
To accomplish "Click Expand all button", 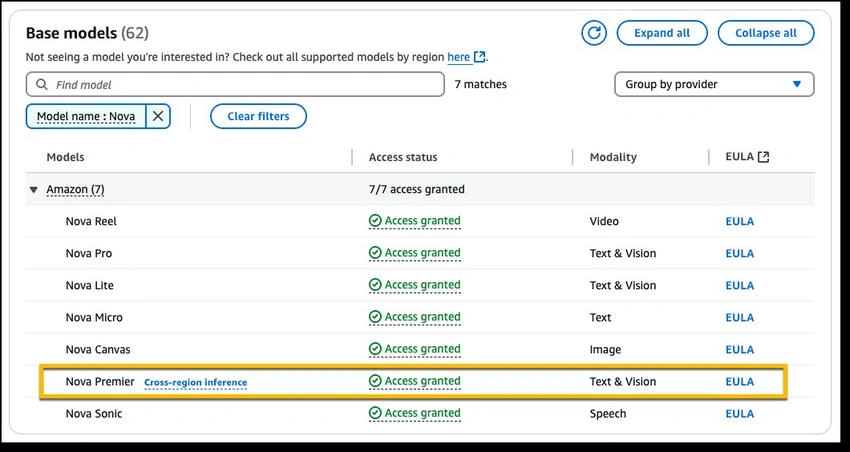I will [x=662, y=33].
